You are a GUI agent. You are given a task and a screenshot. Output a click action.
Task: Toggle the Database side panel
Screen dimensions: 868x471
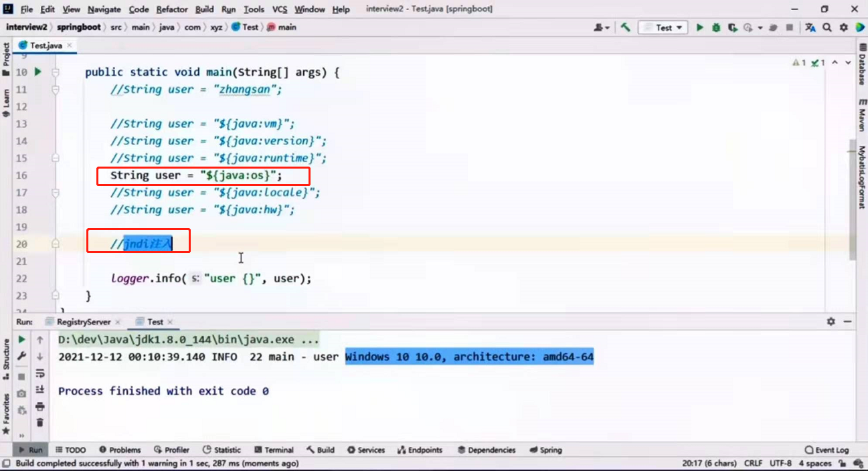862,66
